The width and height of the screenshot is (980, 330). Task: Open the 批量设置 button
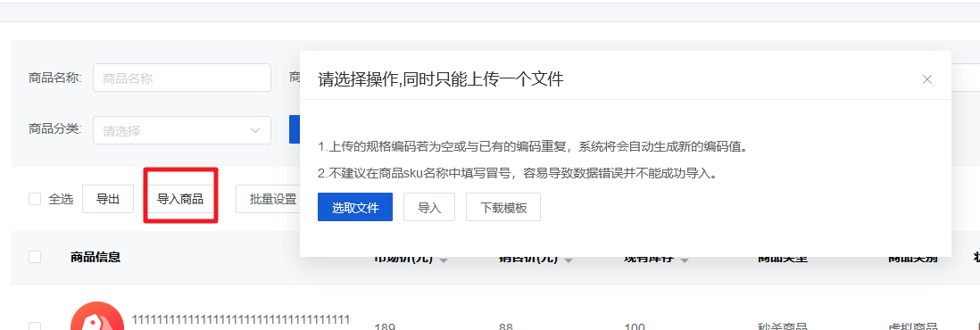click(x=269, y=200)
